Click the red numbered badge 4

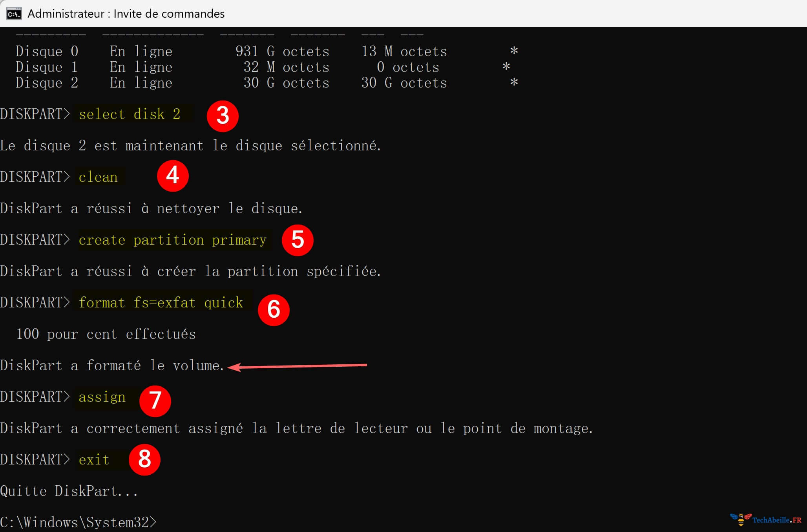(173, 176)
